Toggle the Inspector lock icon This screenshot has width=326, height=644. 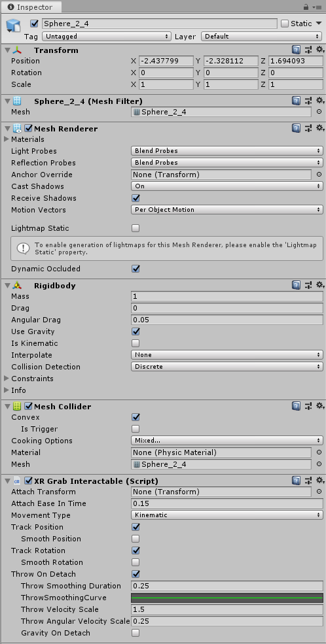[x=306, y=7]
